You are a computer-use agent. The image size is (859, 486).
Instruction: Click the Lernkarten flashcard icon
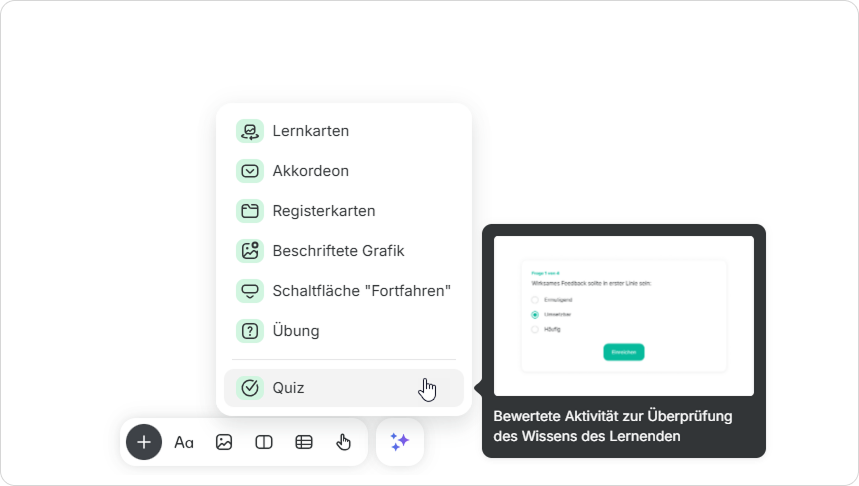250,131
